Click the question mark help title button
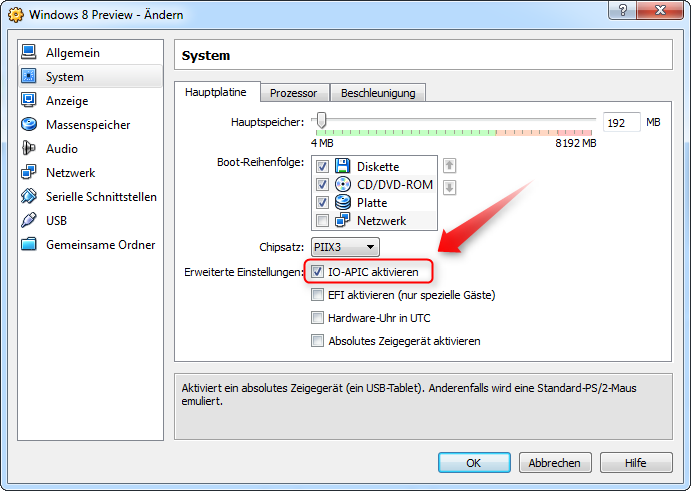 click(x=622, y=10)
